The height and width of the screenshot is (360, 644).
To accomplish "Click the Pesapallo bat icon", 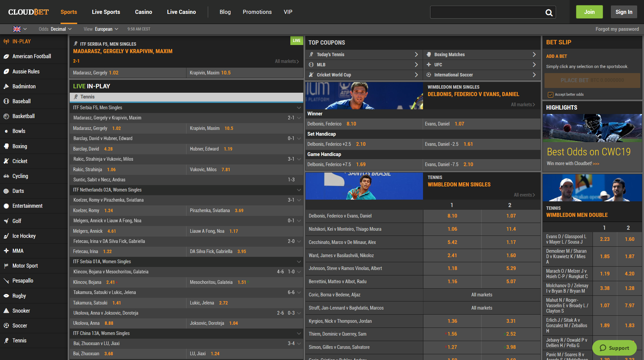I will click(x=6, y=281).
